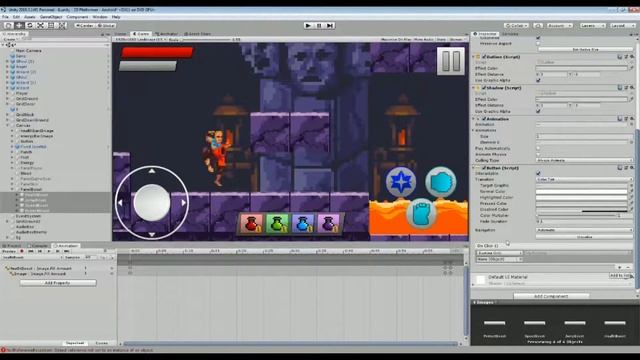Open Runtime Only dropdown in On Click
The height and width of the screenshot is (360, 640).
tap(499, 253)
